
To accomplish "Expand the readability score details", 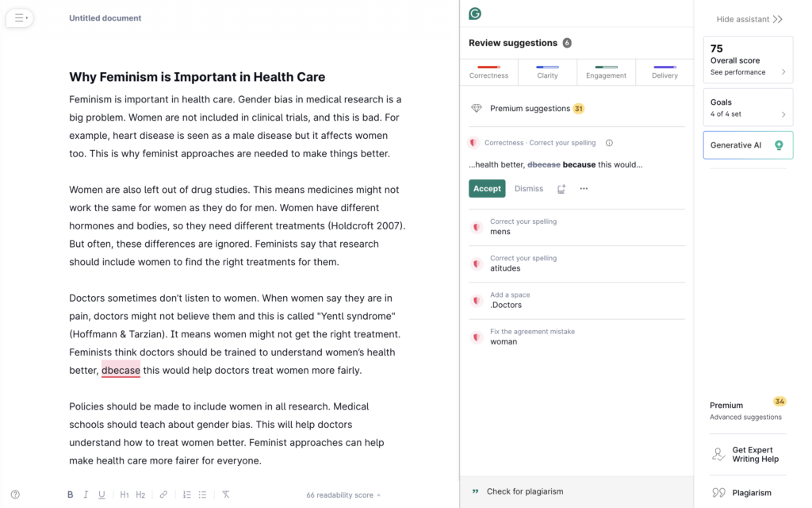I will pos(343,495).
